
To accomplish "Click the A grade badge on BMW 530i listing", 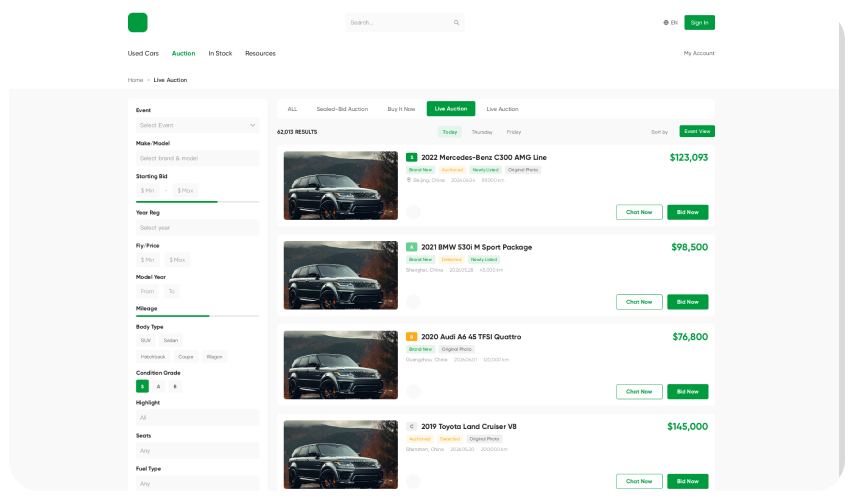I will (x=412, y=247).
